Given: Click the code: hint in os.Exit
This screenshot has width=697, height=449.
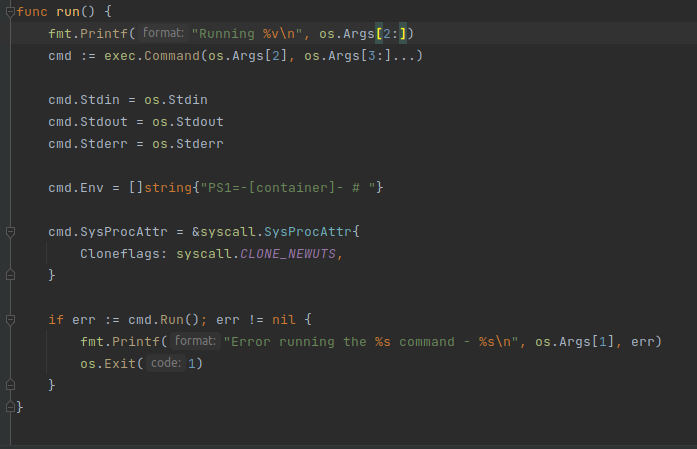Looking at the screenshot, I should click(x=166, y=363).
